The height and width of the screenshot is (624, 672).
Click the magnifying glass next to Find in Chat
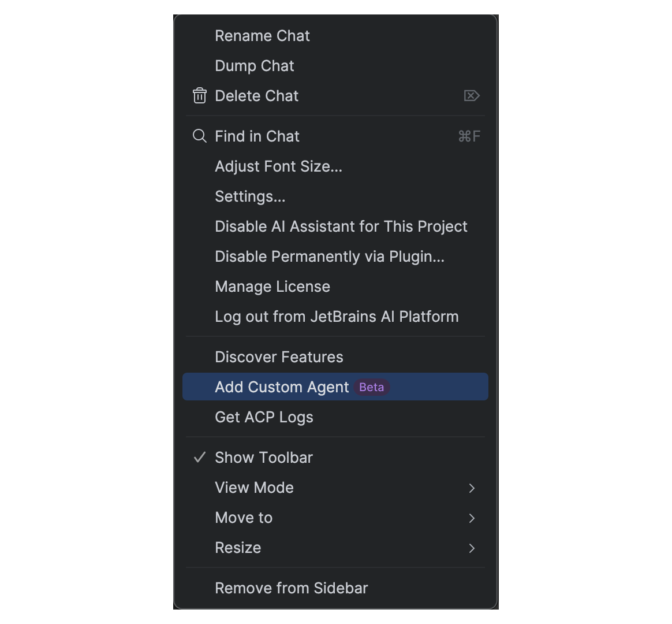[199, 136]
